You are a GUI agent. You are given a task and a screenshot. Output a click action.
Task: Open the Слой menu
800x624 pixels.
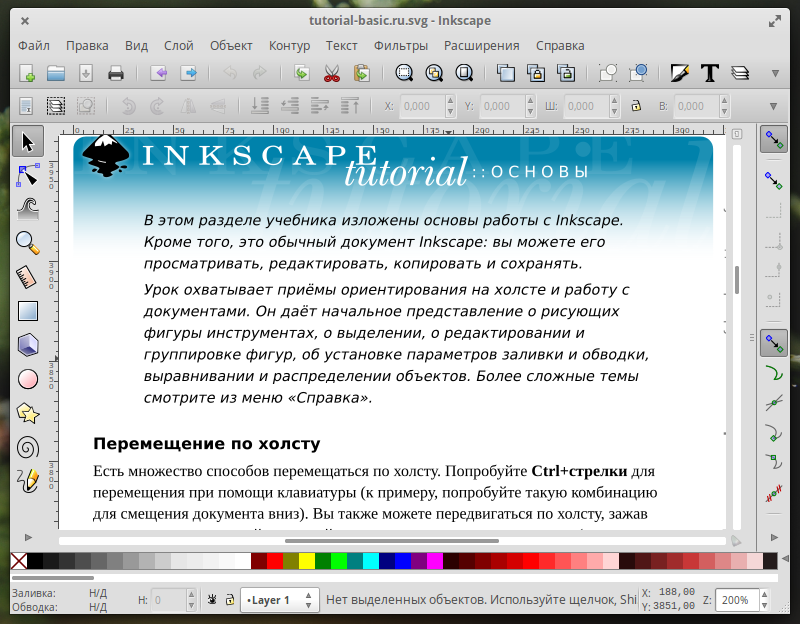(179, 45)
